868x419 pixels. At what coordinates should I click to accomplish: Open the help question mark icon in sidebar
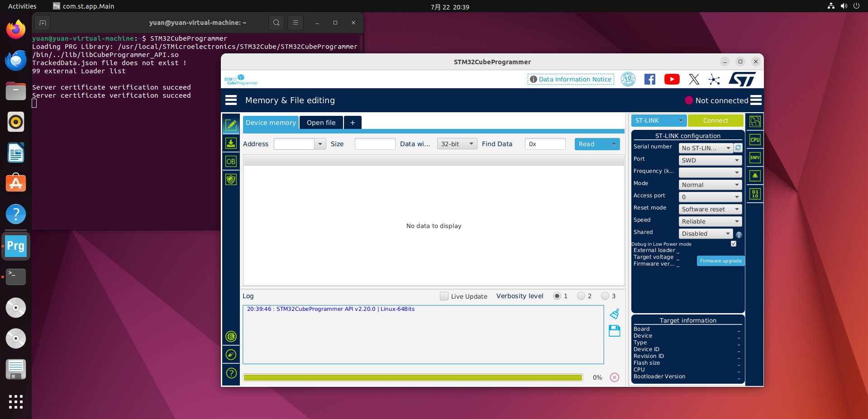[231, 373]
